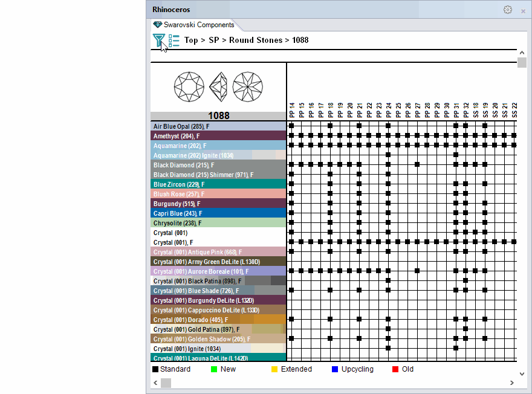Pick Air Blue Opal in PP 14

(x=291, y=126)
